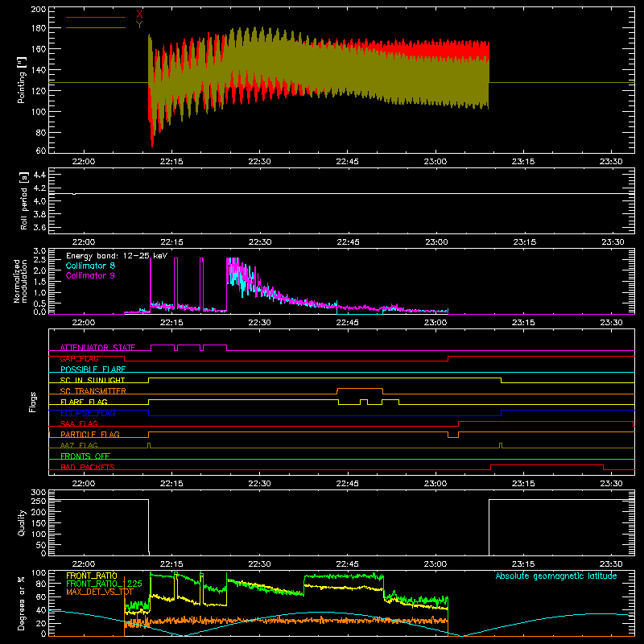Click the ATTENUATOR_STATE flag label
This screenshot has height=644, width=644.
click(97, 348)
